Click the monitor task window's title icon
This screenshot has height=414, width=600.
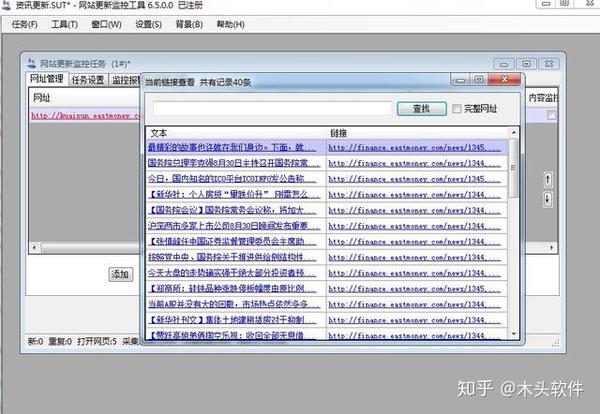[x=31, y=63]
